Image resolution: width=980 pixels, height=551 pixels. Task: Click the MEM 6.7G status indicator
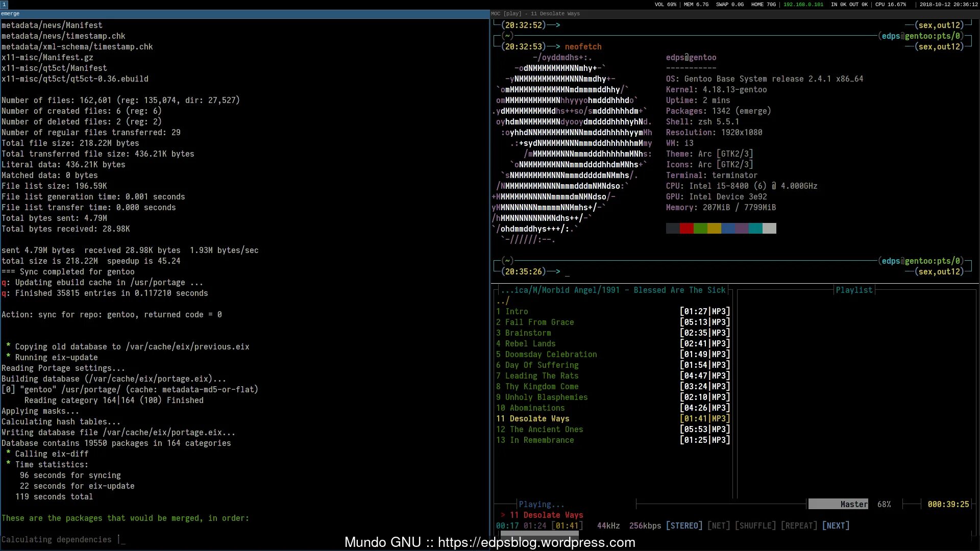click(x=696, y=5)
